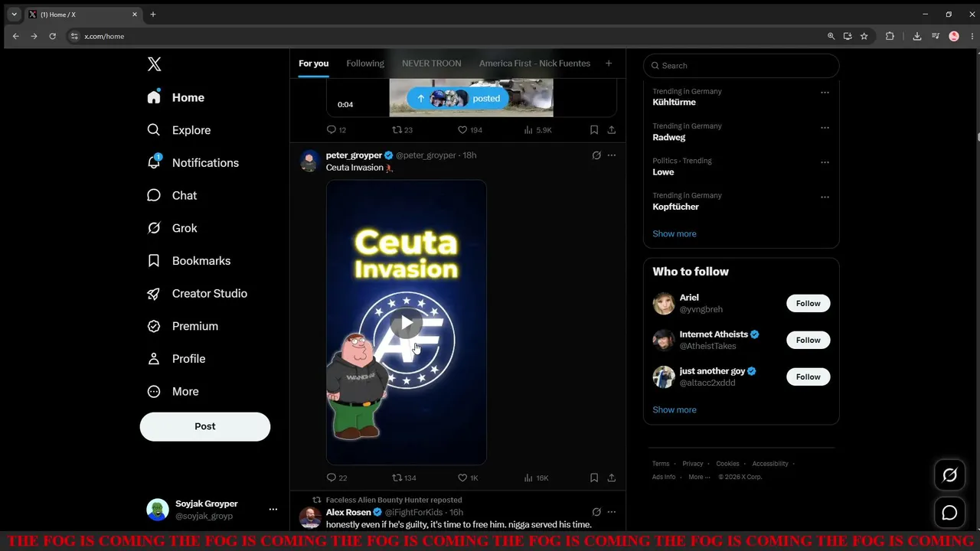Open options for Kopftücher trend
Image resolution: width=980 pixels, height=551 pixels.
825,197
